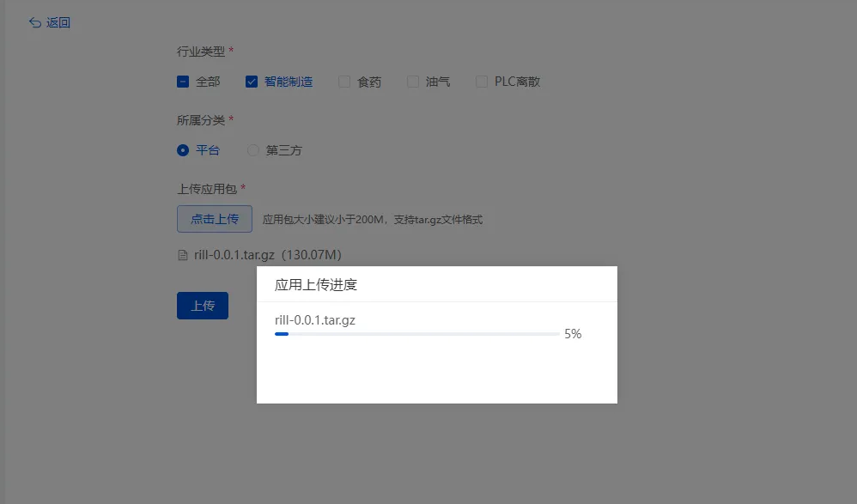Click the 点击上传 upload button
Screen dimensions: 857x504
(x=214, y=219)
